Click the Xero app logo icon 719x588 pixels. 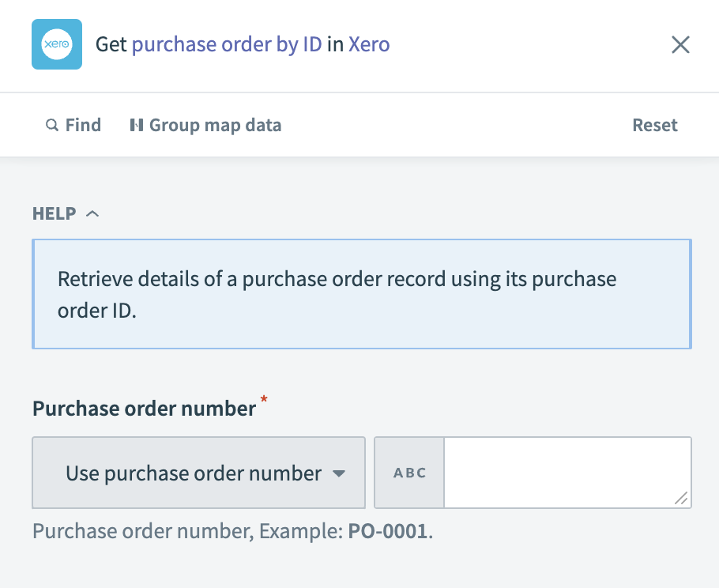point(56,44)
